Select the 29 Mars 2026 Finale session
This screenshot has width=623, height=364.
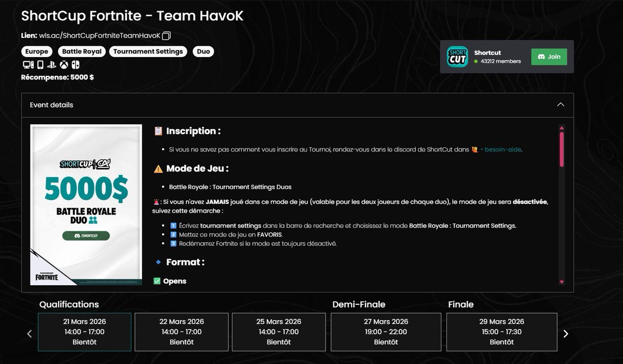(502, 332)
